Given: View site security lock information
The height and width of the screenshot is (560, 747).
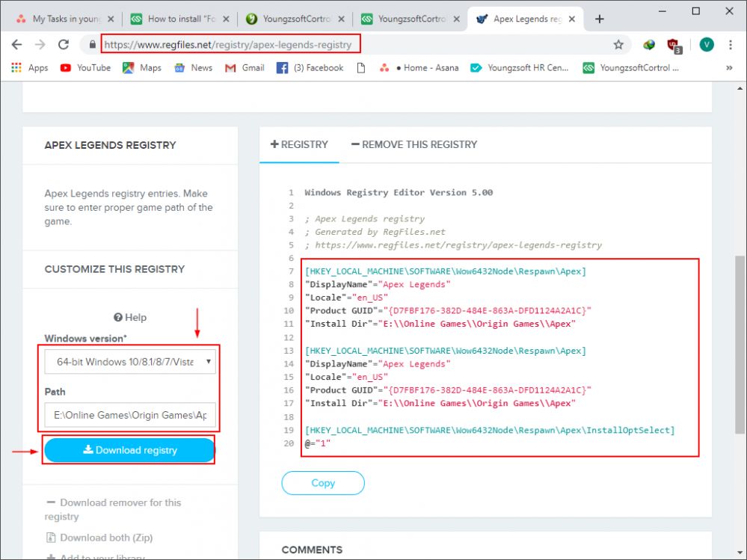Looking at the screenshot, I should click(x=93, y=45).
